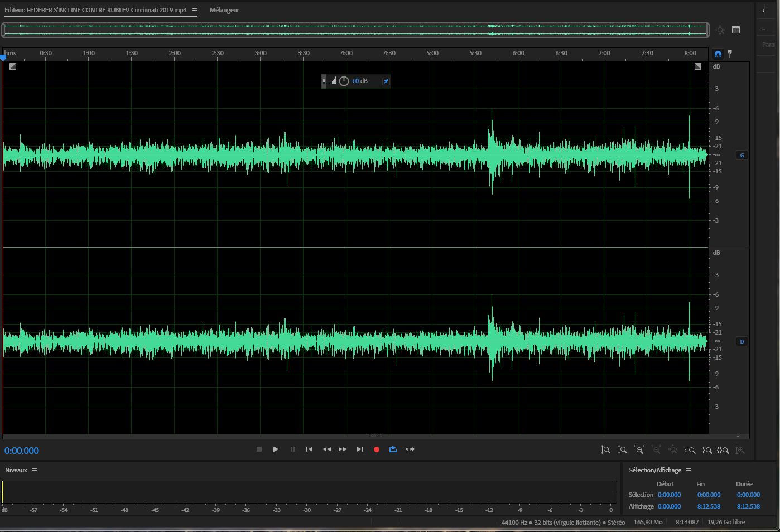Viewport: 780px width, 532px height.
Task: Click the fast forward button
Action: coord(343,449)
